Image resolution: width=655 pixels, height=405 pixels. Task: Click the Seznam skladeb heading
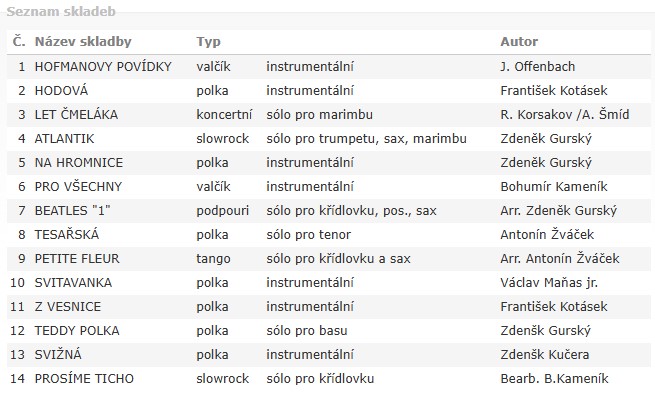[61, 11]
